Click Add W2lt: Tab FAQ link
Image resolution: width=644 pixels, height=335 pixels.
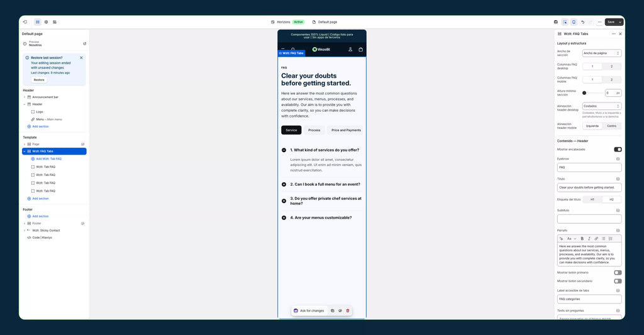pos(48,159)
